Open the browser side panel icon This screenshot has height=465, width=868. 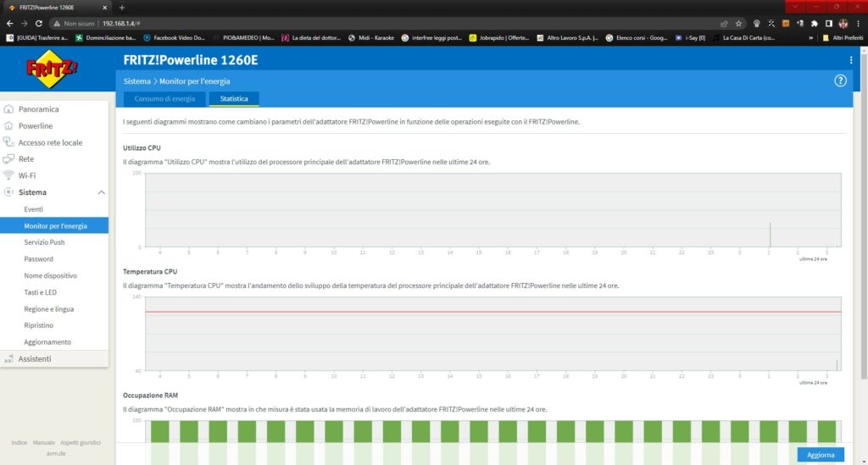pyautogui.click(x=829, y=23)
